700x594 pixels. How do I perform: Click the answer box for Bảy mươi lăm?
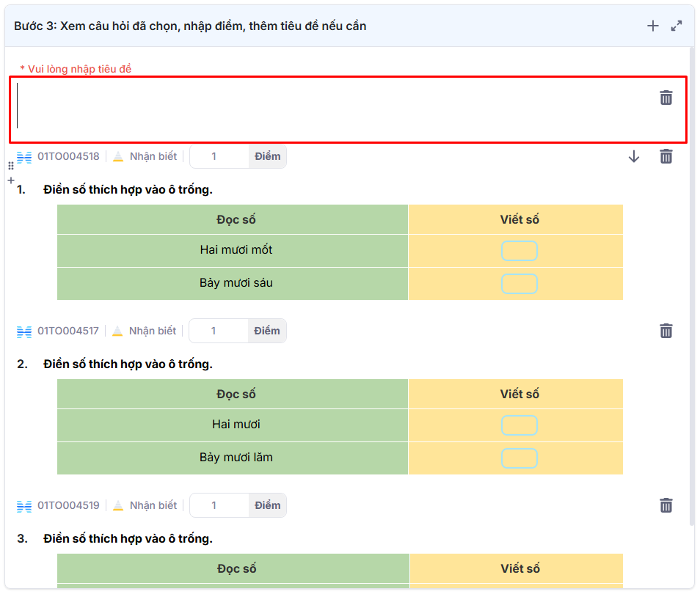click(x=519, y=458)
